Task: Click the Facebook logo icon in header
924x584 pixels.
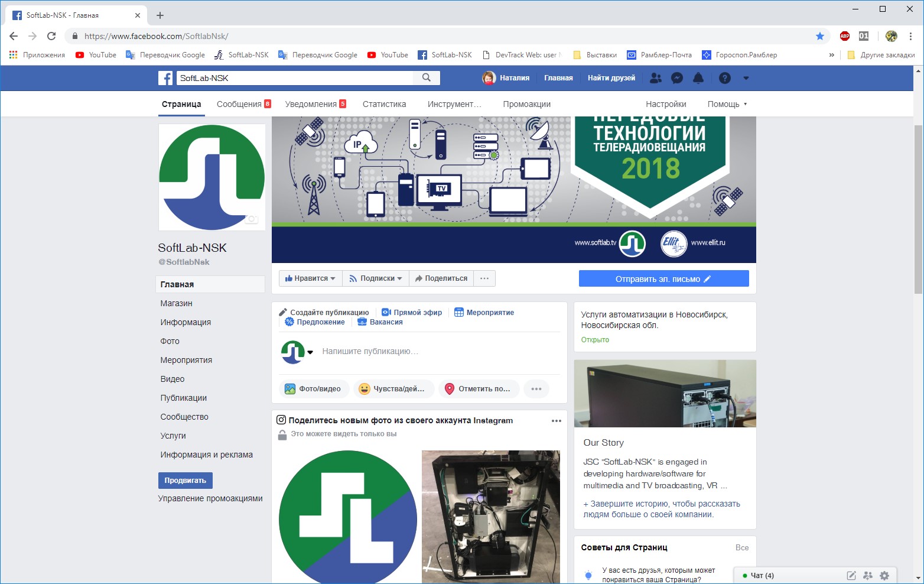Action: [x=165, y=78]
